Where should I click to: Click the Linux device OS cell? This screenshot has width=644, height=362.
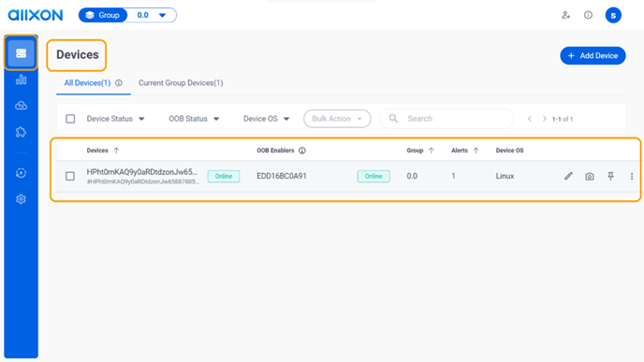[505, 176]
